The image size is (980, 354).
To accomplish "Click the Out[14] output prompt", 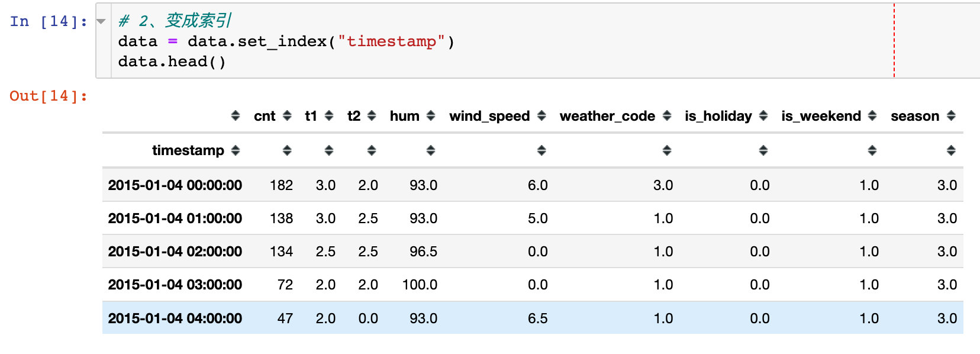I will pos(49,96).
